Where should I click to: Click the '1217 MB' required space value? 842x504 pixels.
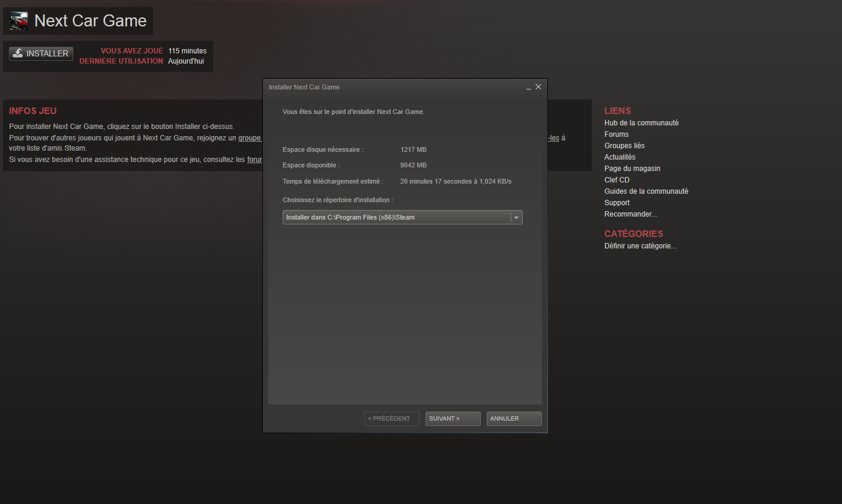point(413,149)
